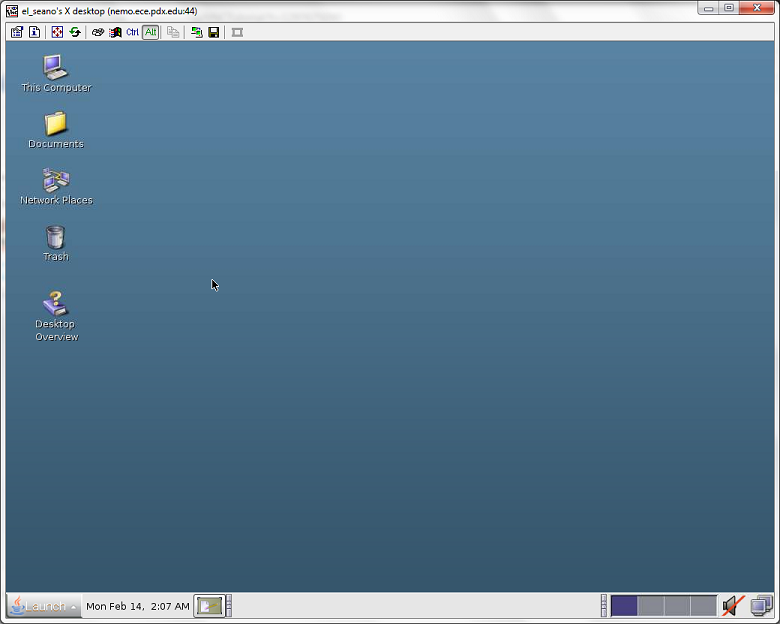Select the Desktop Overview help icon
780x624 pixels.
point(56,316)
